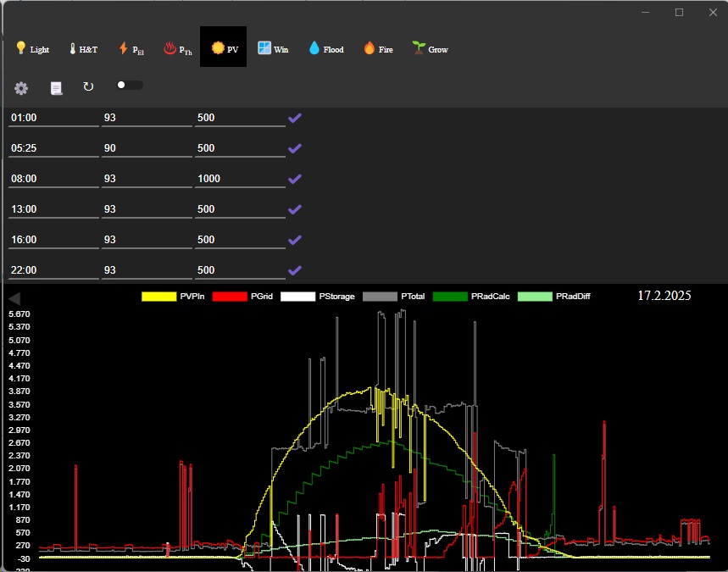Click the 1000 value field
This screenshot has height=572, width=728.
[239, 179]
